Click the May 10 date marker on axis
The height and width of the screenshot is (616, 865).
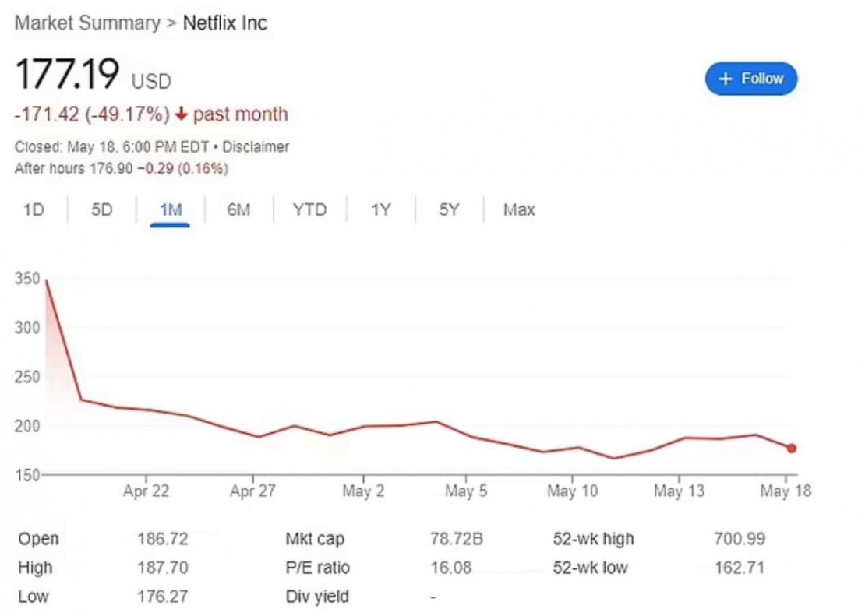(x=572, y=491)
